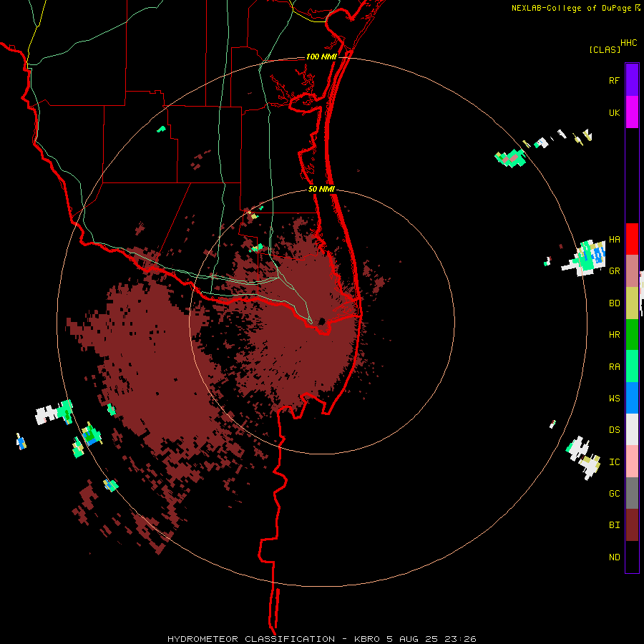Image resolution: width=644 pixels, height=644 pixels.
Task: Click the "RA" legend label
Action: (614, 367)
